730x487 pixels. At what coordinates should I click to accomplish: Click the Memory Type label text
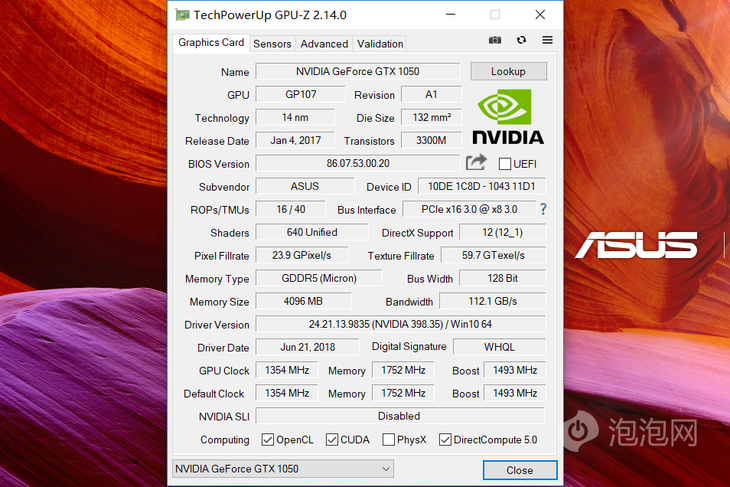(x=217, y=279)
